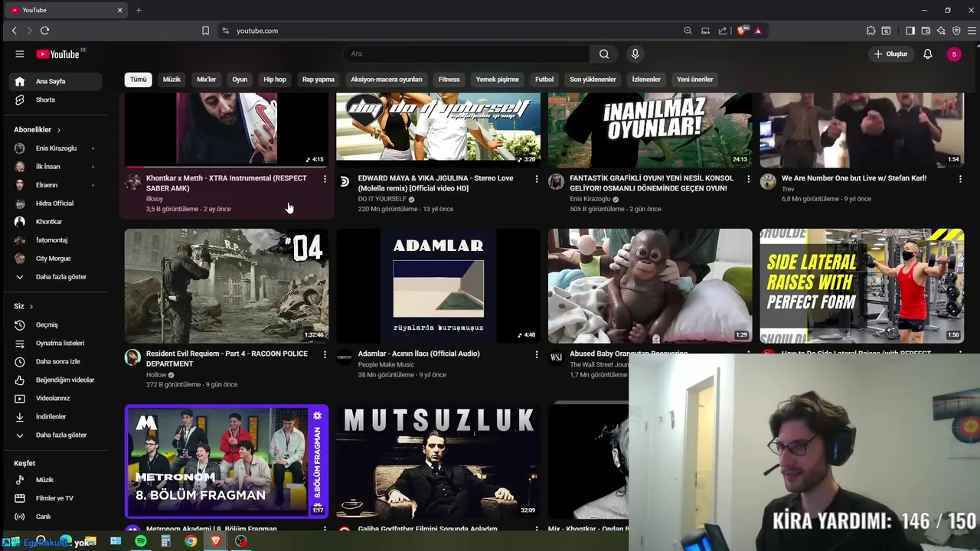Open options for FANTASTİK GRAFİKLİ OYUN video

pos(748,179)
